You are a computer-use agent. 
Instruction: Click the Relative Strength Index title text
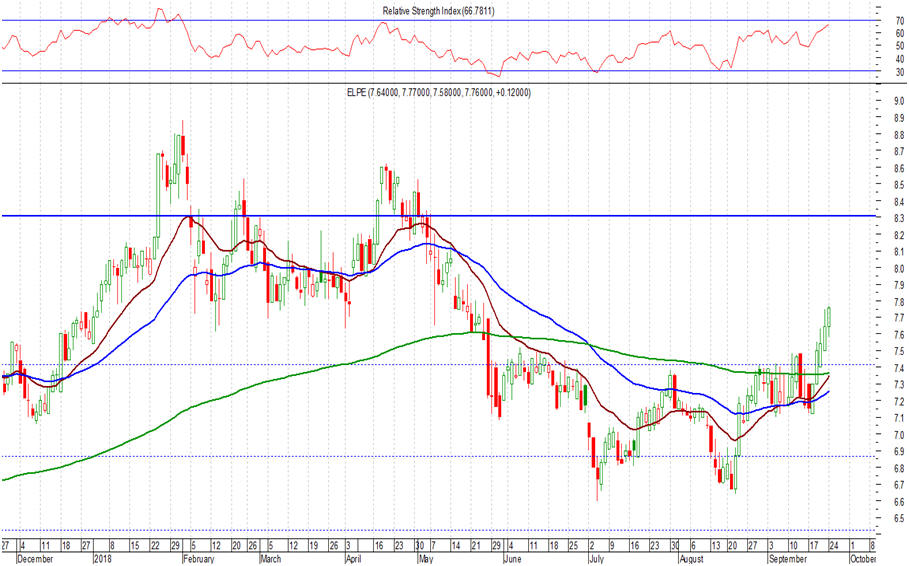438,11
